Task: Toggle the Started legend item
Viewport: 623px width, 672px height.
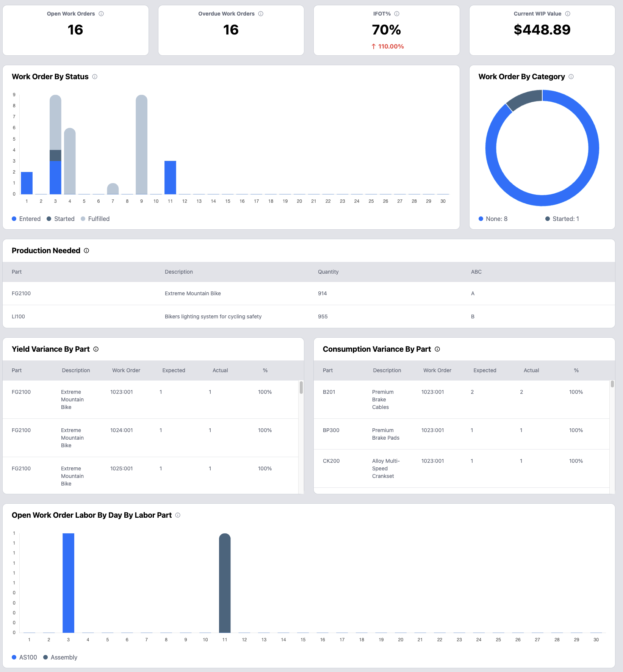Action: tap(61, 219)
